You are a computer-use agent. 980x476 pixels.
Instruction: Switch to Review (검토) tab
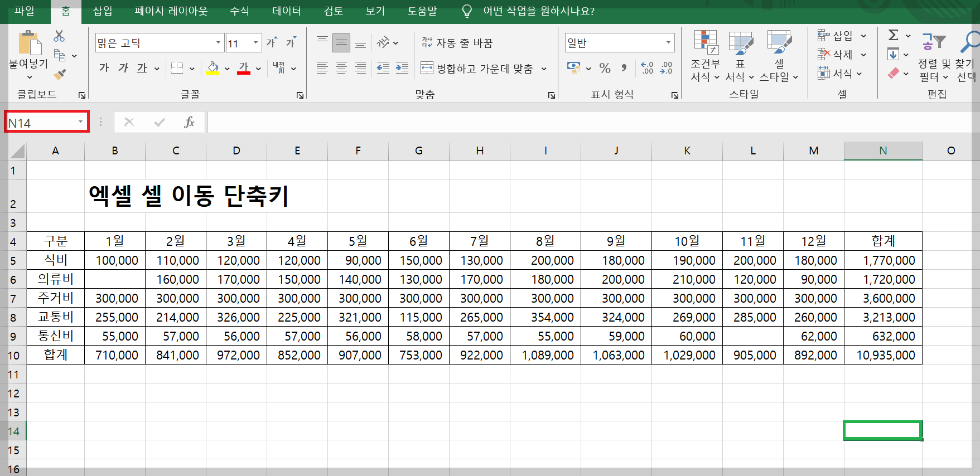click(x=334, y=11)
